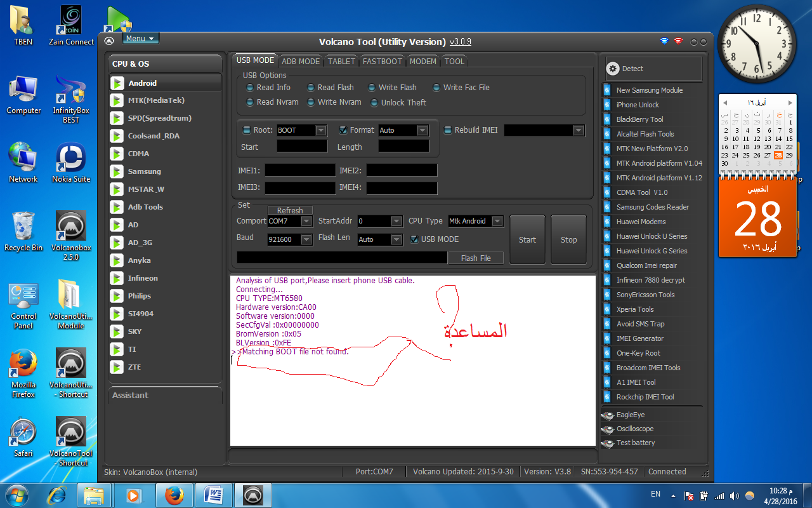Image resolution: width=812 pixels, height=508 pixels.
Task: Click the module icon for BlackBerry Tool
Action: coord(607,119)
